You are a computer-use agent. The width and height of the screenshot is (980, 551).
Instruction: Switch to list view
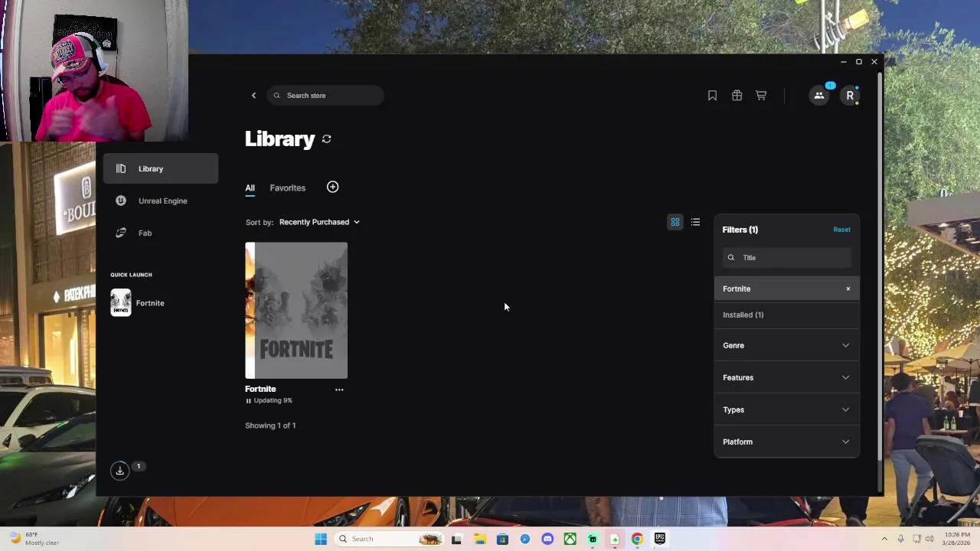pos(695,222)
